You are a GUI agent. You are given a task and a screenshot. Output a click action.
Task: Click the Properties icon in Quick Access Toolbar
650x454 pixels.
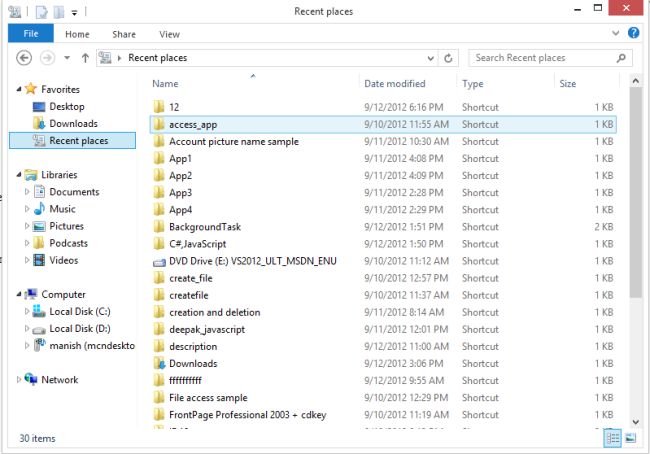pyautogui.click(x=41, y=12)
